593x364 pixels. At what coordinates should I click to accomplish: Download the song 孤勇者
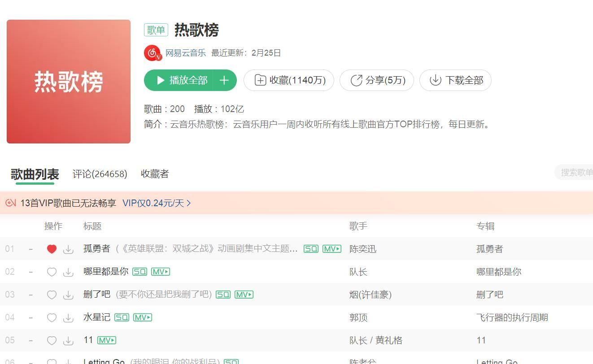tap(68, 249)
